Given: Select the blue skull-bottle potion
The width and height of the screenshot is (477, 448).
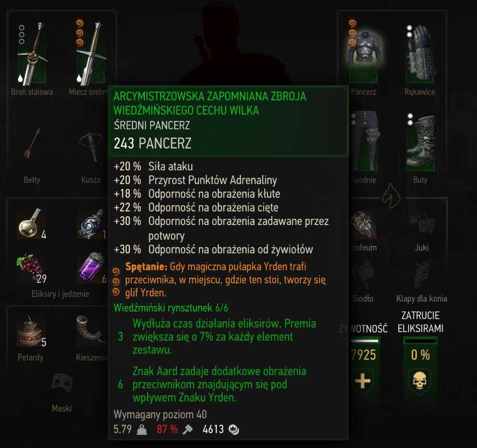Looking at the screenshot, I should (92, 225).
